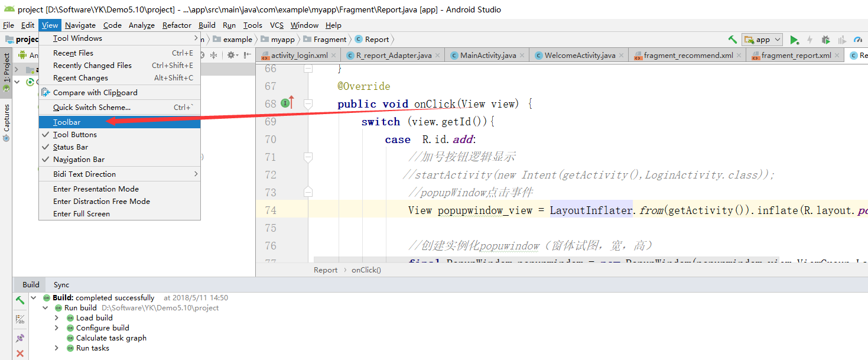Toggle the code fold marker at line 71

[308, 157]
